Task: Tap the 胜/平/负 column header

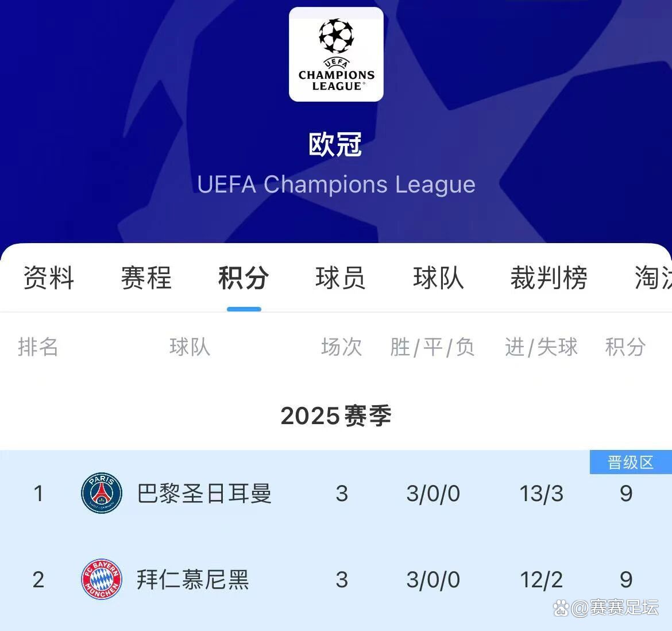Action: click(x=432, y=347)
